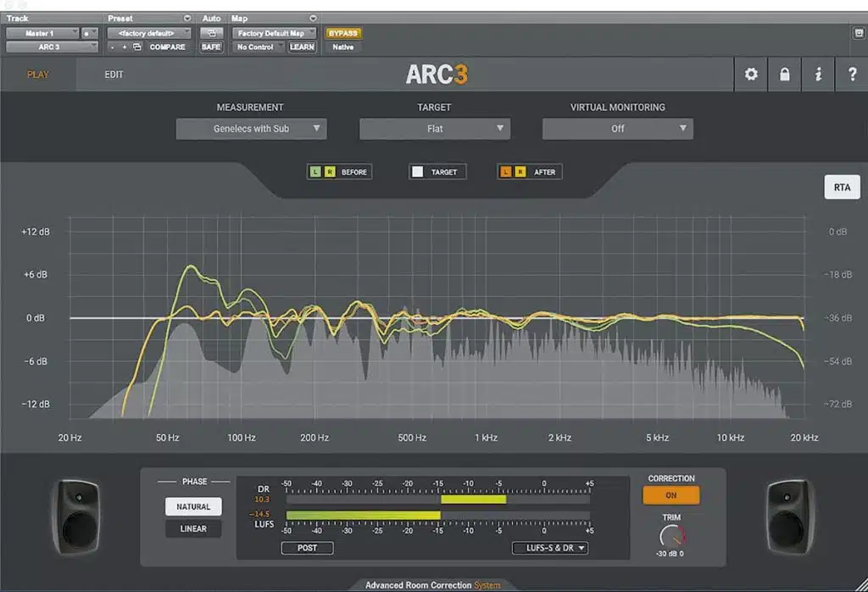
Task: Click the LUFS meter bar
Action: 438,516
